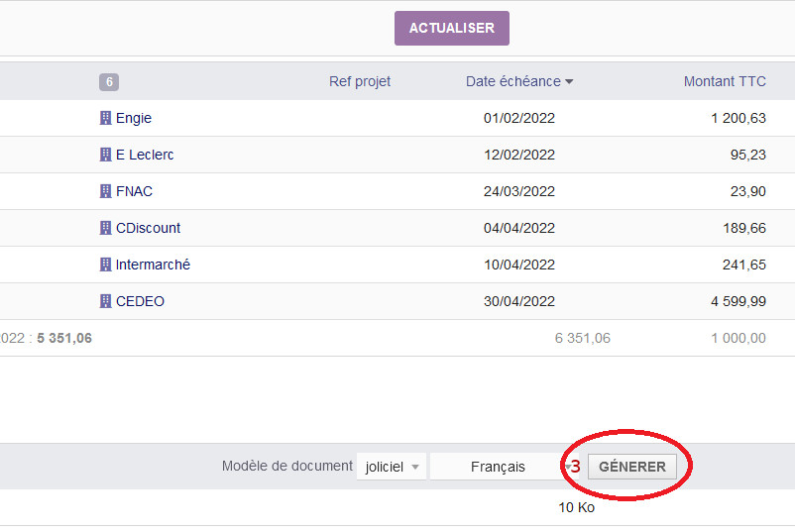
Task: Open the joliciel document model dropdown
Action: tap(392, 467)
